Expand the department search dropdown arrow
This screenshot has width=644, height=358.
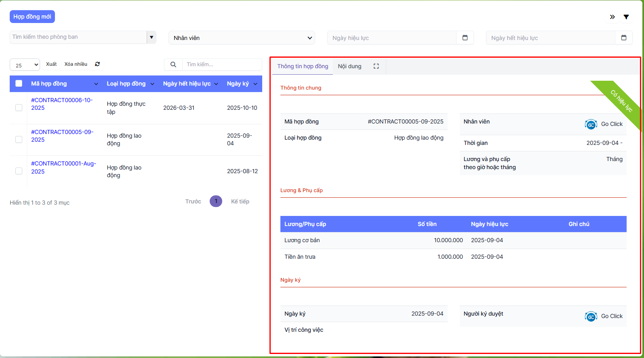tap(152, 37)
